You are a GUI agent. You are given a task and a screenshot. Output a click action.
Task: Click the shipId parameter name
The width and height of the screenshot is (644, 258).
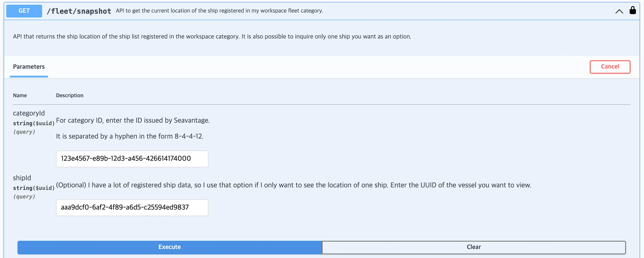click(22, 178)
